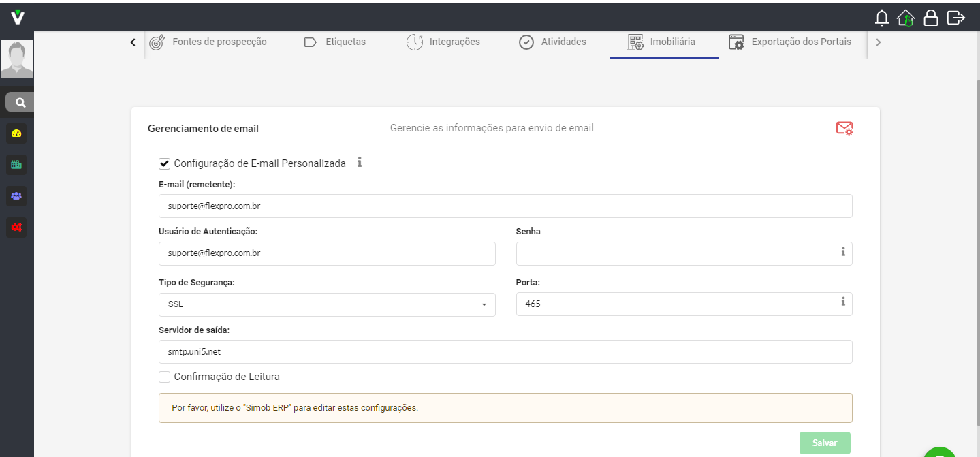Click the Servidor de saída field

pos(505,352)
